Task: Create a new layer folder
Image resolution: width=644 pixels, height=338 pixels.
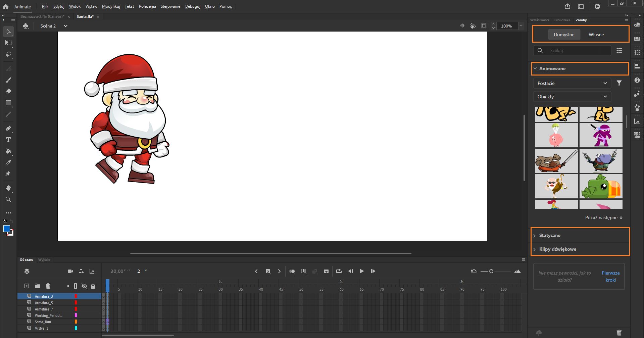Action: (x=38, y=286)
